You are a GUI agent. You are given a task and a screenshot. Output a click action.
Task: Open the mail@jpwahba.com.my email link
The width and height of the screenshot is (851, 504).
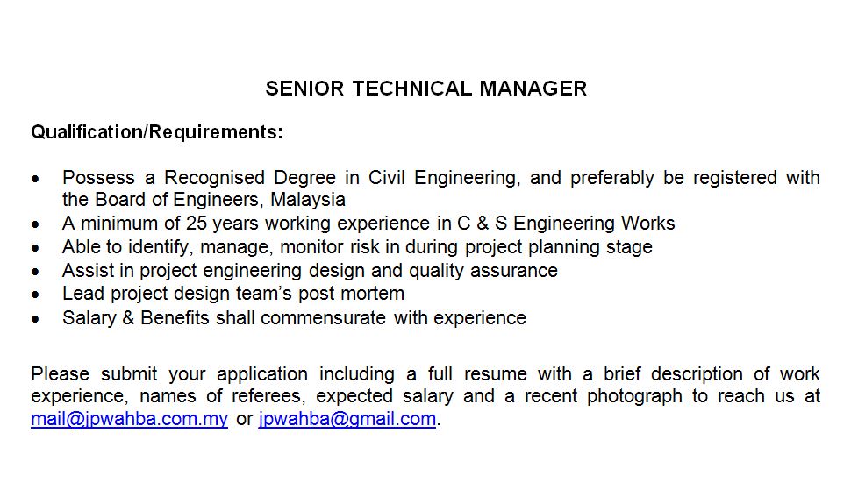click(x=129, y=419)
